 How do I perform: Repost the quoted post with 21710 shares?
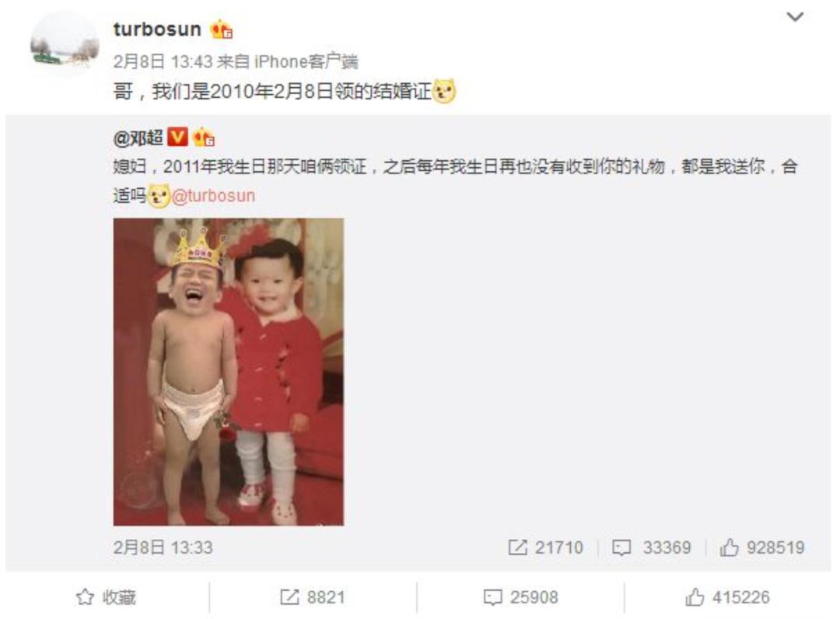coord(545,547)
